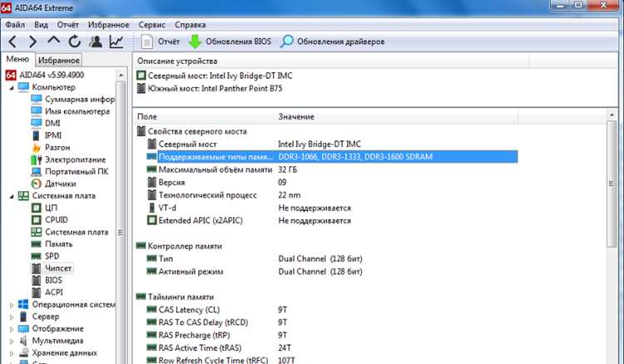Go up one level with the up arrow icon
The width and height of the screenshot is (624, 364).
point(54,41)
